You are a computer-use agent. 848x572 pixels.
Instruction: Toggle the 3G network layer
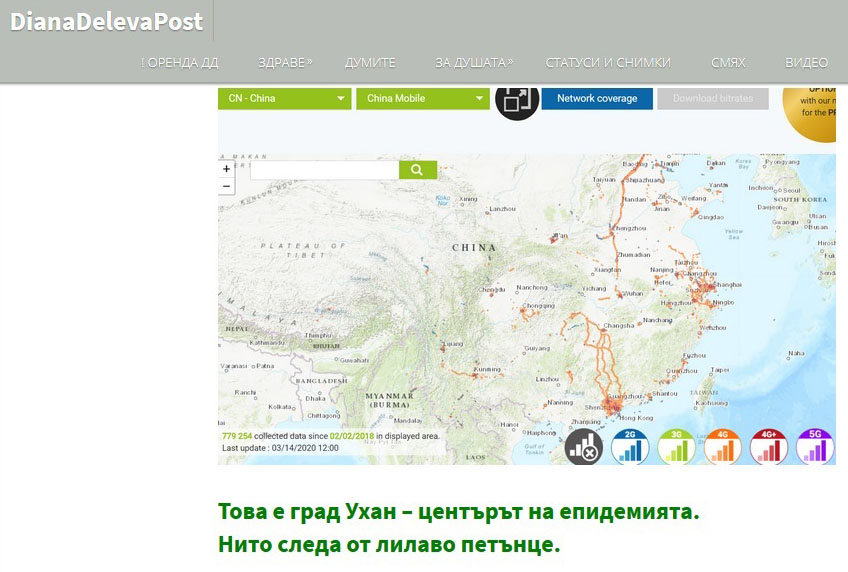pos(677,447)
